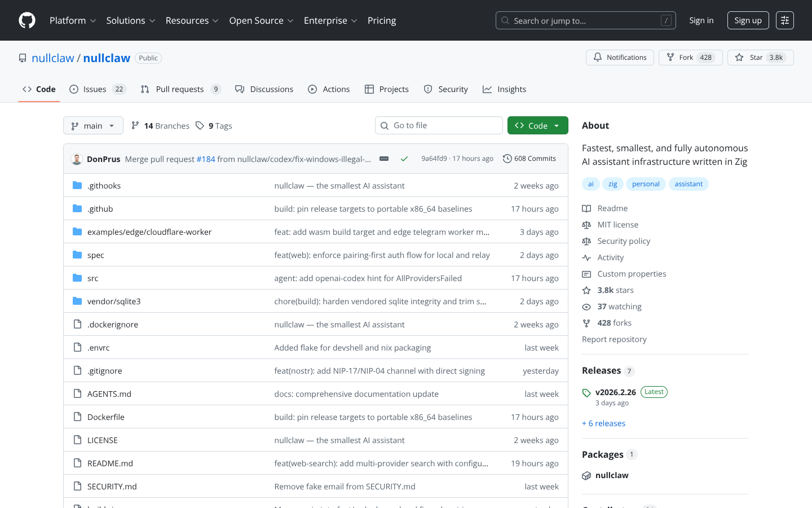Open the + 6 releases link

point(603,423)
